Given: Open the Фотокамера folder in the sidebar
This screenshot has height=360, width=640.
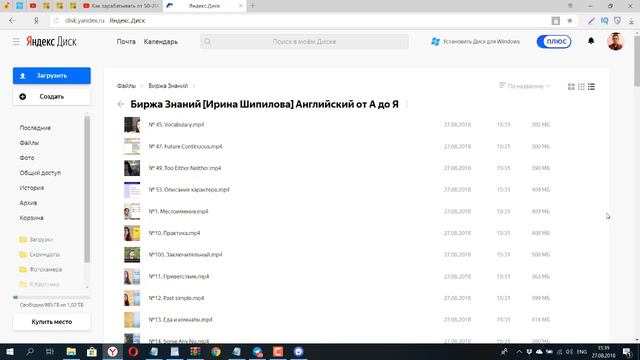Looking at the screenshot, I should click(x=40, y=270).
